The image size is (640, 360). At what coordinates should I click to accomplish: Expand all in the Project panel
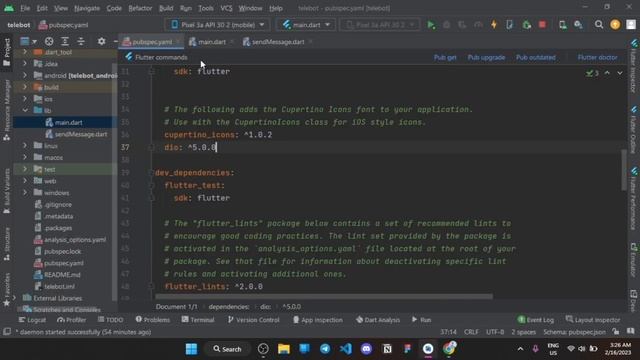pos(65,41)
